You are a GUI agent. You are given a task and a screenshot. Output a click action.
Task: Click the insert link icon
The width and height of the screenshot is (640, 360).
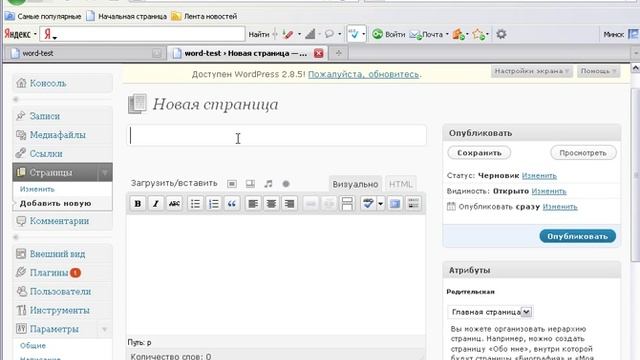point(311,203)
